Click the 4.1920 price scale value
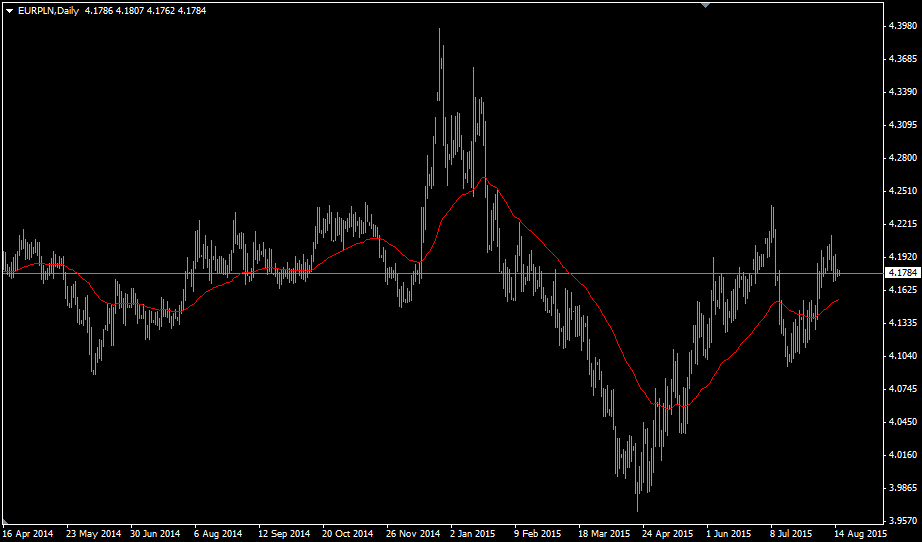This screenshot has width=922, height=542. pos(903,256)
